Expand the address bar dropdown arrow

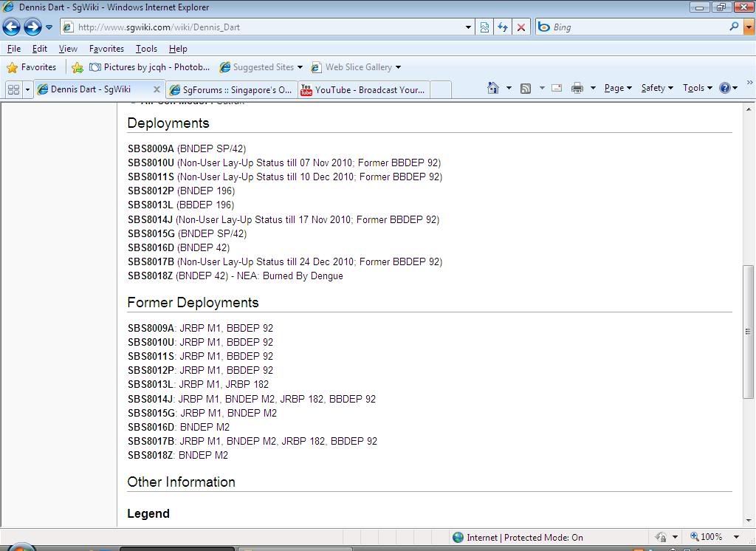[x=468, y=27]
